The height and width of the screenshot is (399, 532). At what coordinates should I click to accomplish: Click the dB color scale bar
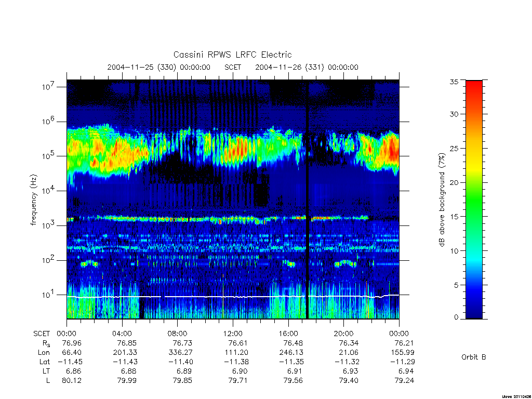click(x=474, y=199)
